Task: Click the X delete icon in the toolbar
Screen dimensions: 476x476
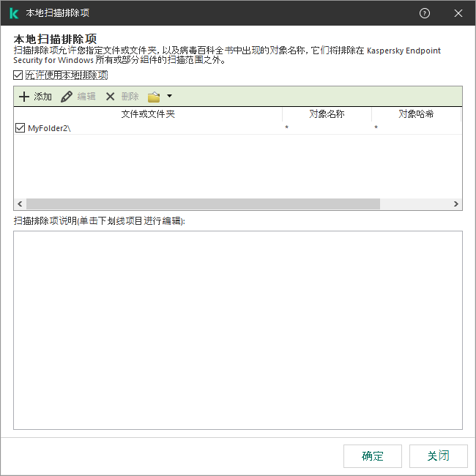Action: [x=110, y=97]
